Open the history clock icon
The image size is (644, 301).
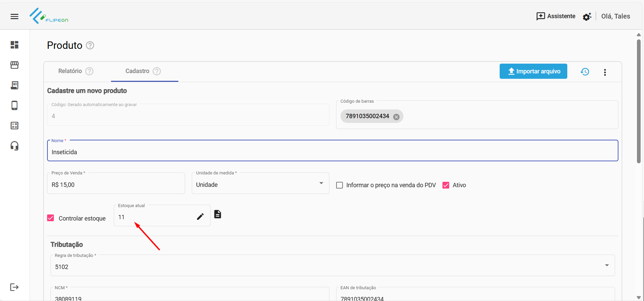585,72
